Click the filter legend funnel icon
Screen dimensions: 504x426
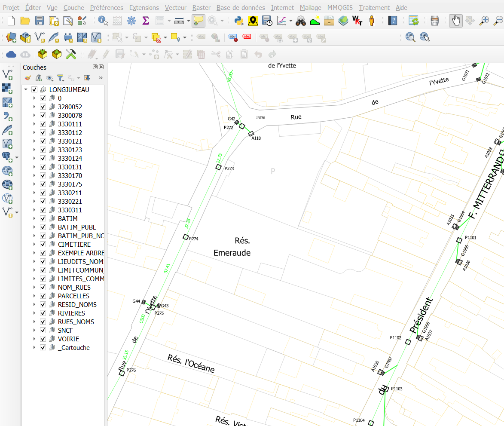point(61,78)
